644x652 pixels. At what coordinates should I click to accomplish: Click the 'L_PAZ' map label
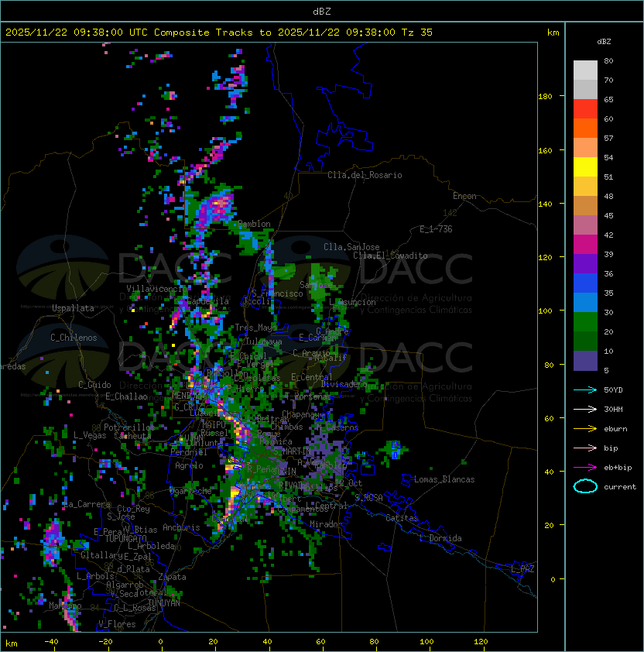point(522,569)
